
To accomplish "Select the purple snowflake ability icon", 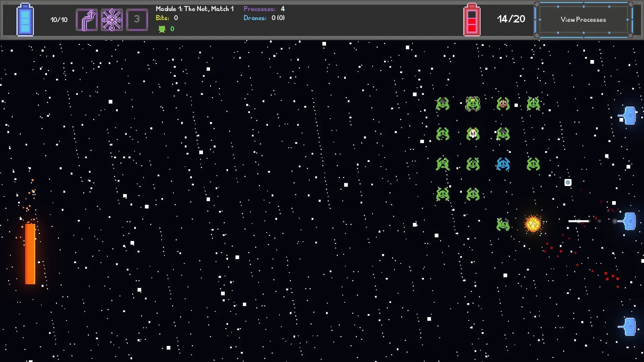I will [112, 20].
